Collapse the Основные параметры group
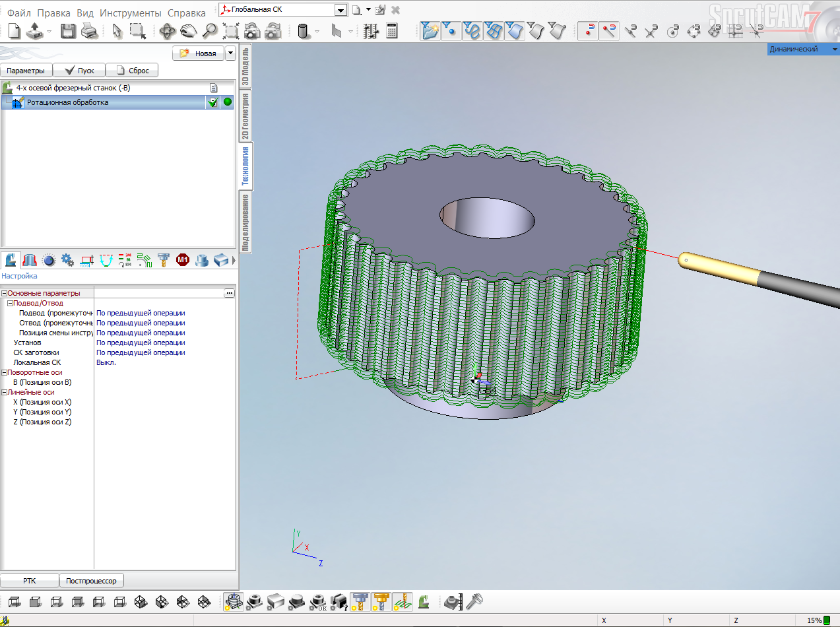The width and height of the screenshot is (840, 627). pos(4,293)
